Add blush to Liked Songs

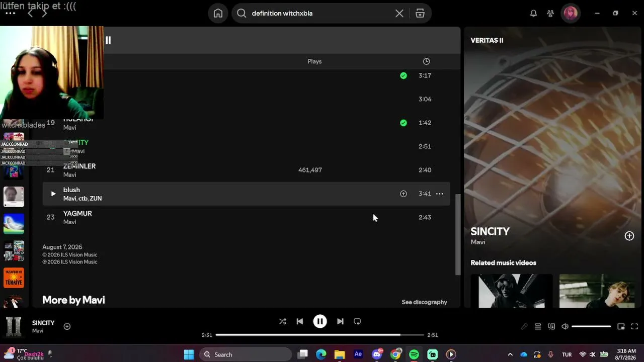(x=404, y=194)
